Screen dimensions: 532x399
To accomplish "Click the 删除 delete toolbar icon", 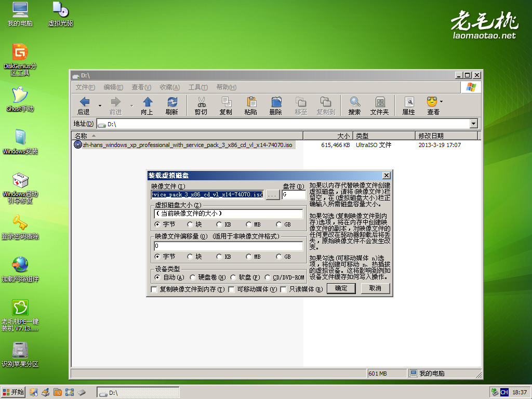I will pos(275,105).
